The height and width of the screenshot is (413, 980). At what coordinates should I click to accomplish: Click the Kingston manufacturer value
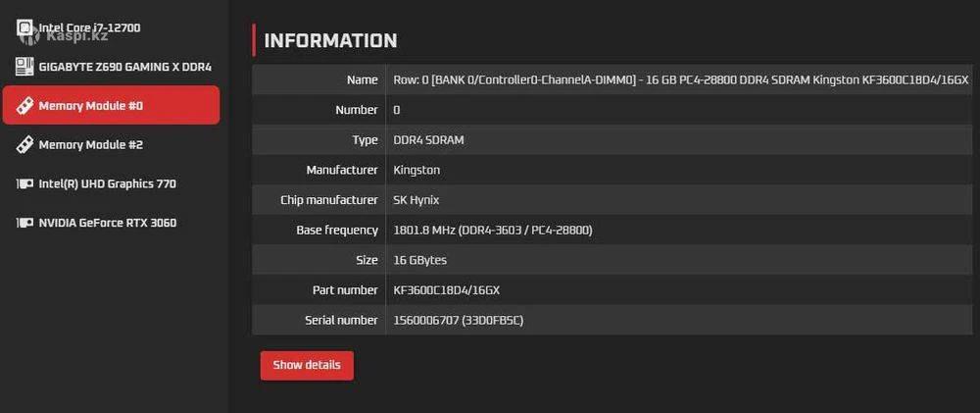pyautogui.click(x=416, y=170)
